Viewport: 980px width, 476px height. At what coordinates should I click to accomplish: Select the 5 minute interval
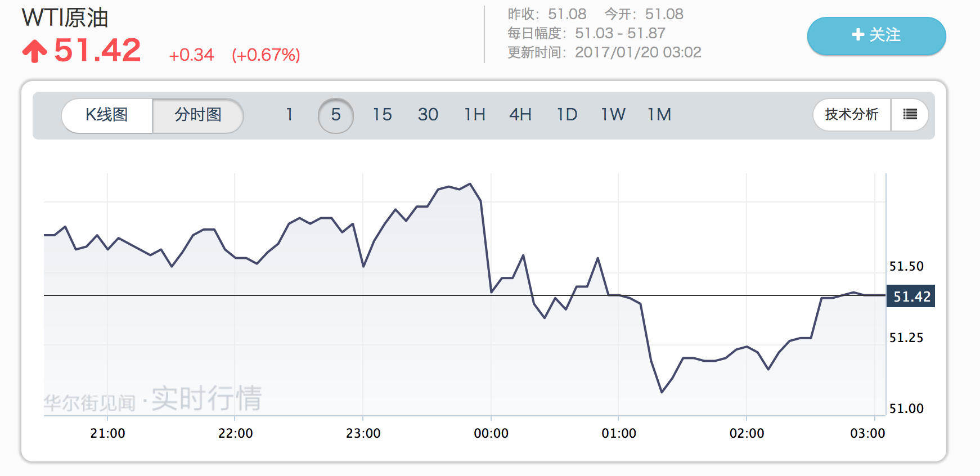point(336,115)
